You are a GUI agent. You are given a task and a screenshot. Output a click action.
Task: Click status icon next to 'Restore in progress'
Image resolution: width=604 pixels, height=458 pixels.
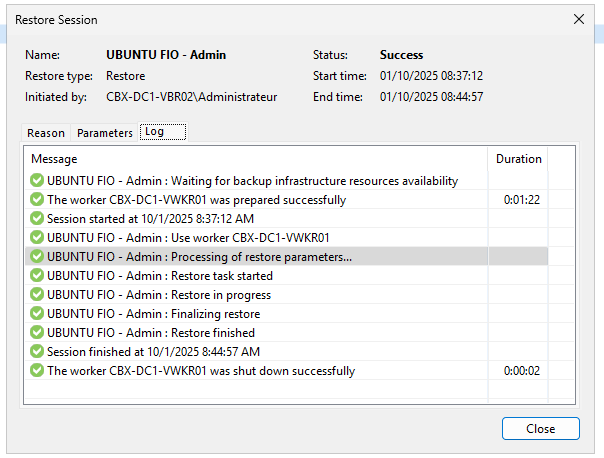(x=37, y=295)
